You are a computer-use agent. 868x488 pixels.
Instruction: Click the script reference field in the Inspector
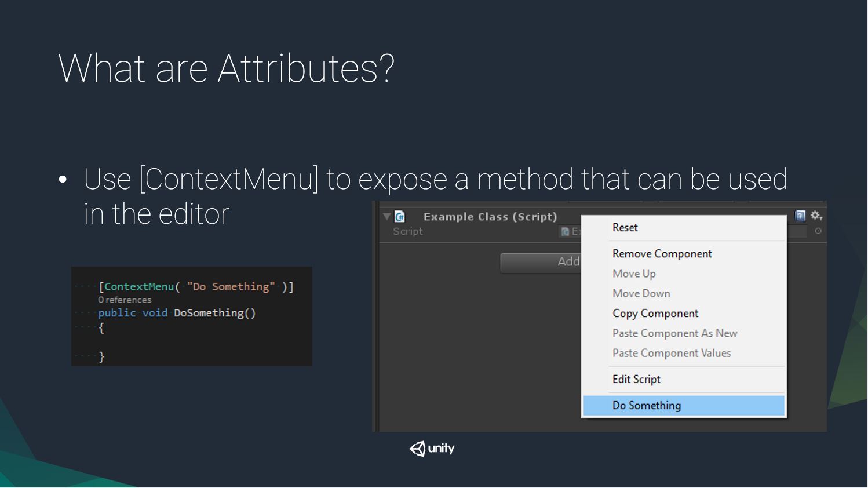point(570,231)
